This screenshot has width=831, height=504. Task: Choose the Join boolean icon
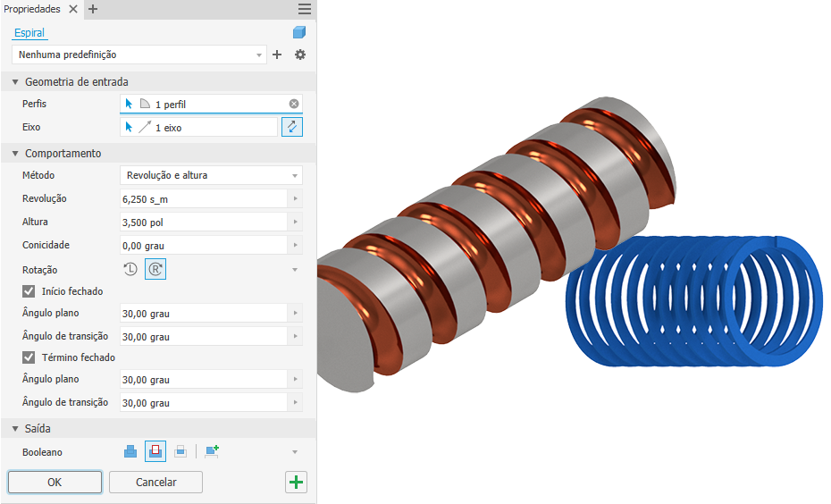(x=130, y=451)
